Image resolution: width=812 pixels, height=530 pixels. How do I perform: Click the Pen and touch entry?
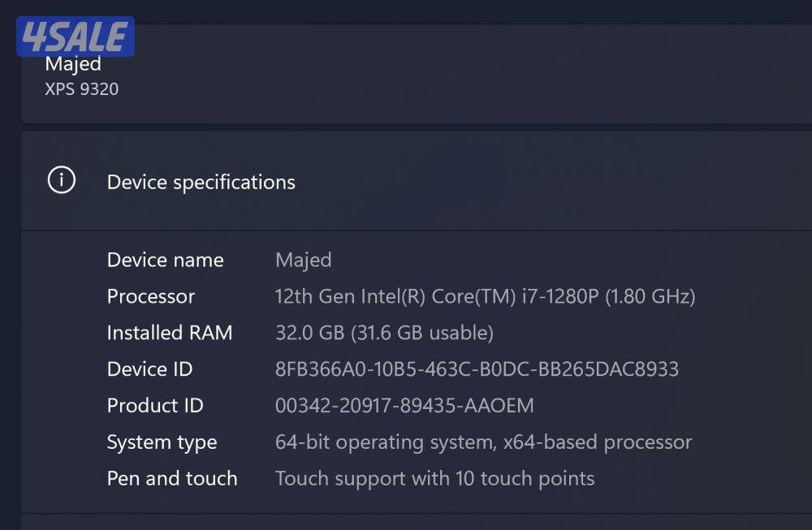[172, 479]
